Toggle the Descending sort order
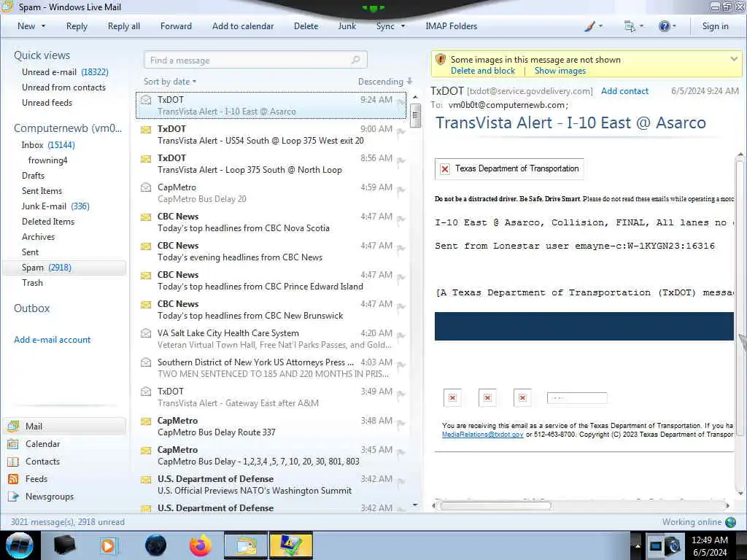Screen dimensions: 747x560 tap(385, 82)
